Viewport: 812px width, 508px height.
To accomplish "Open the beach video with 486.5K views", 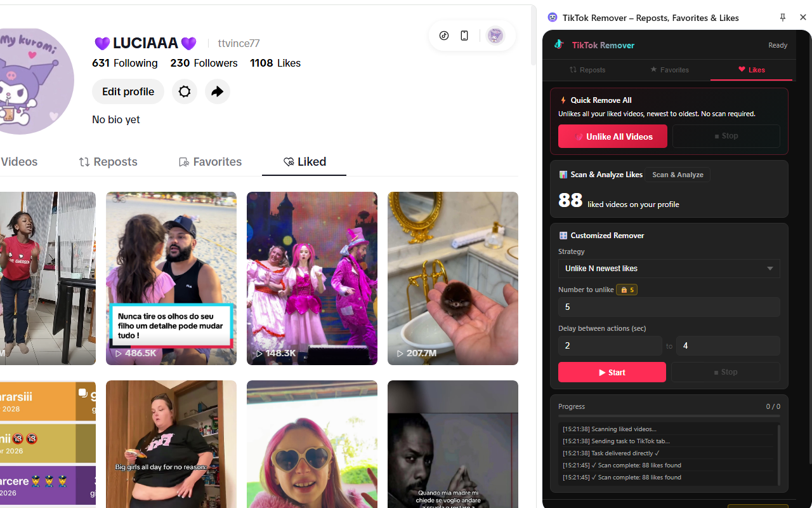I will pyautogui.click(x=171, y=278).
